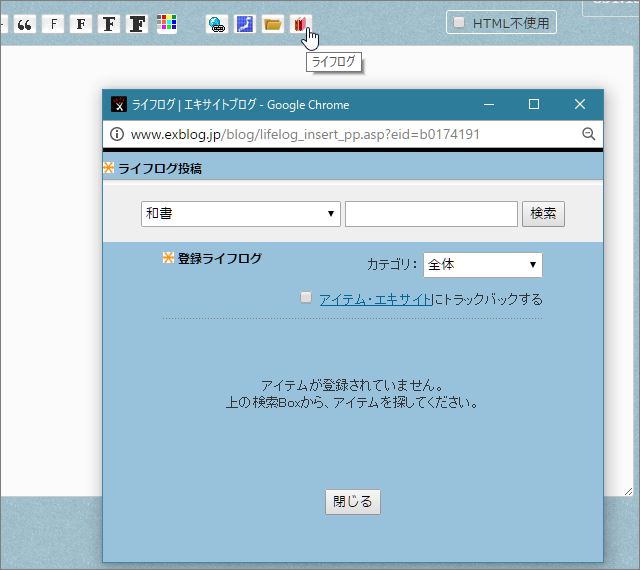Screen dimensions: 640x570
Task: Select the largest bold F font size icon
Action: coord(137,24)
